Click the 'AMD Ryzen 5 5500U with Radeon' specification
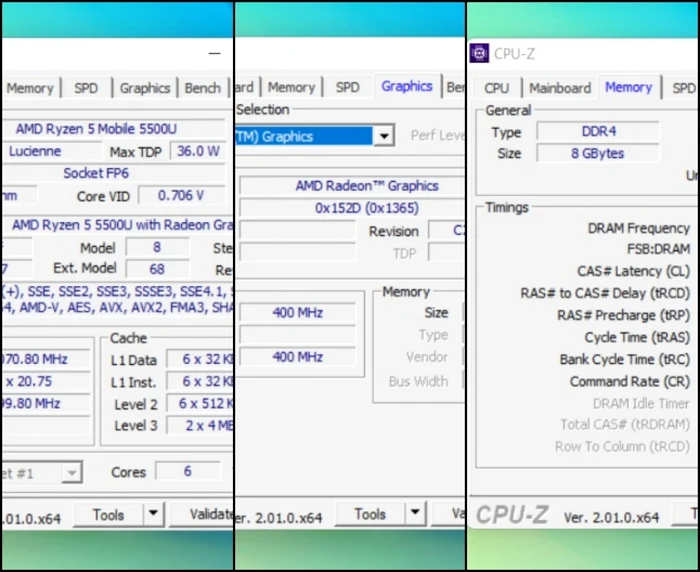Screen dimensions: 700x572 pyautogui.click(x=118, y=225)
